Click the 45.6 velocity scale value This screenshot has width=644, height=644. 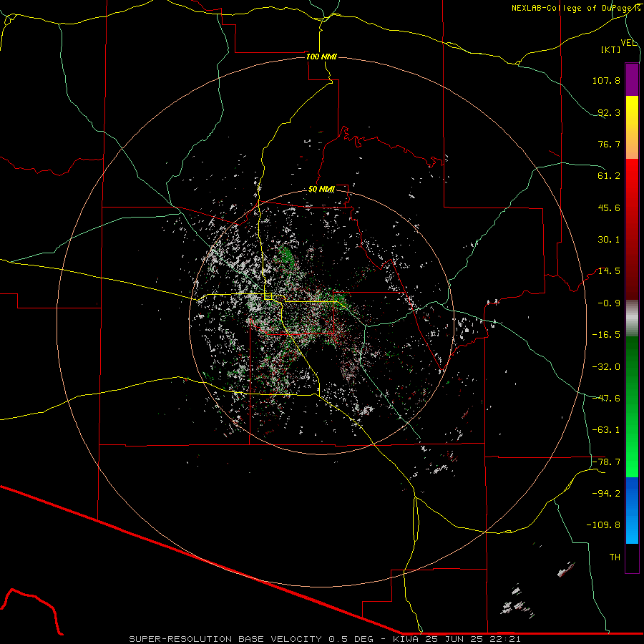(609, 208)
